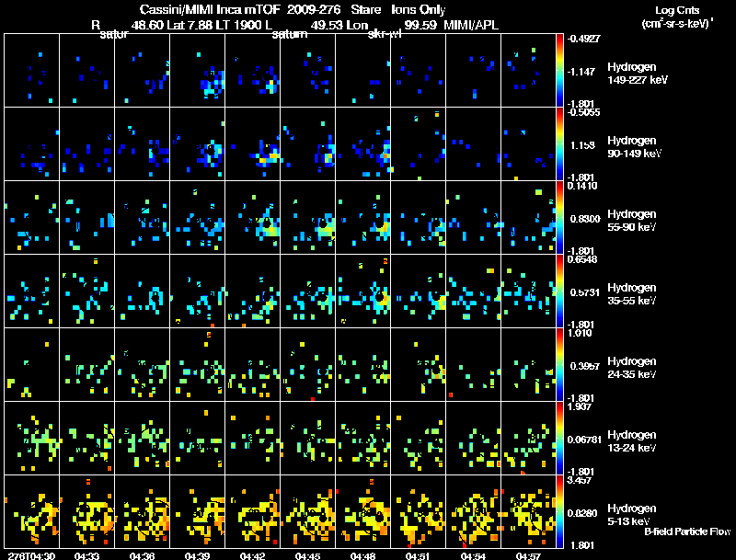Click the 'MIMI/APL' label in header
The width and height of the screenshot is (736, 560).
(471, 25)
